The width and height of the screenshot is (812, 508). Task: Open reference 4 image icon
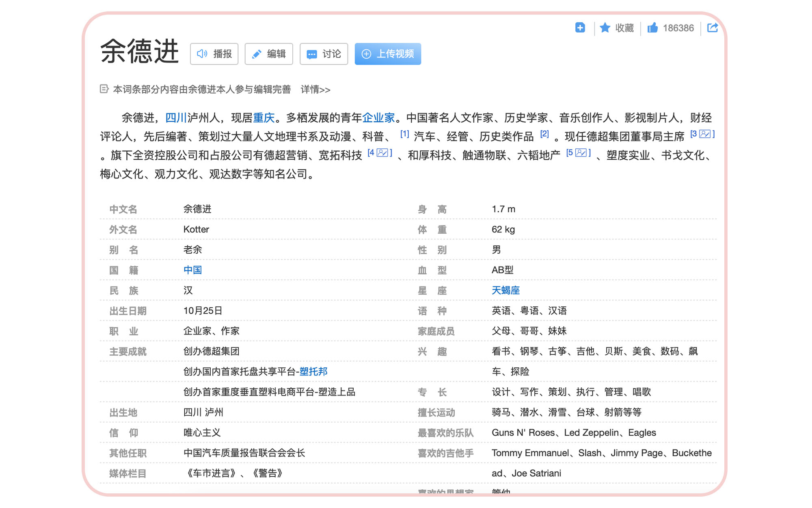(382, 153)
